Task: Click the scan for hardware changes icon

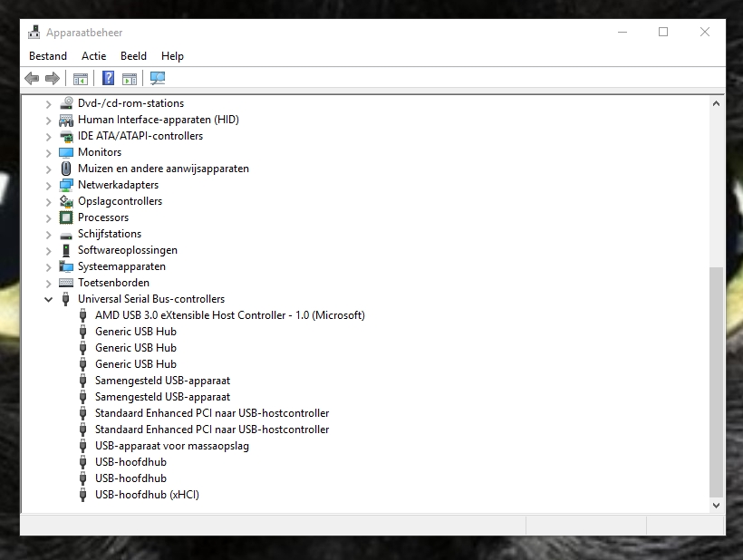Action: coord(158,78)
